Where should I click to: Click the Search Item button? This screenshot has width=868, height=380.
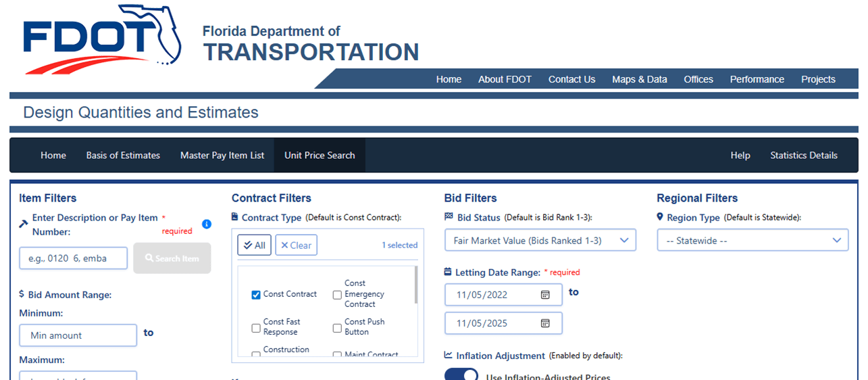(172, 258)
